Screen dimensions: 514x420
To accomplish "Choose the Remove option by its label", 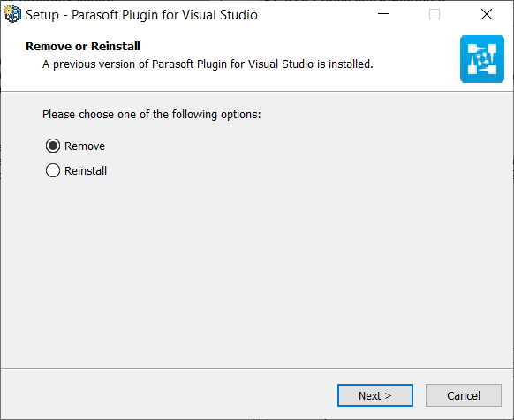I will click(85, 146).
